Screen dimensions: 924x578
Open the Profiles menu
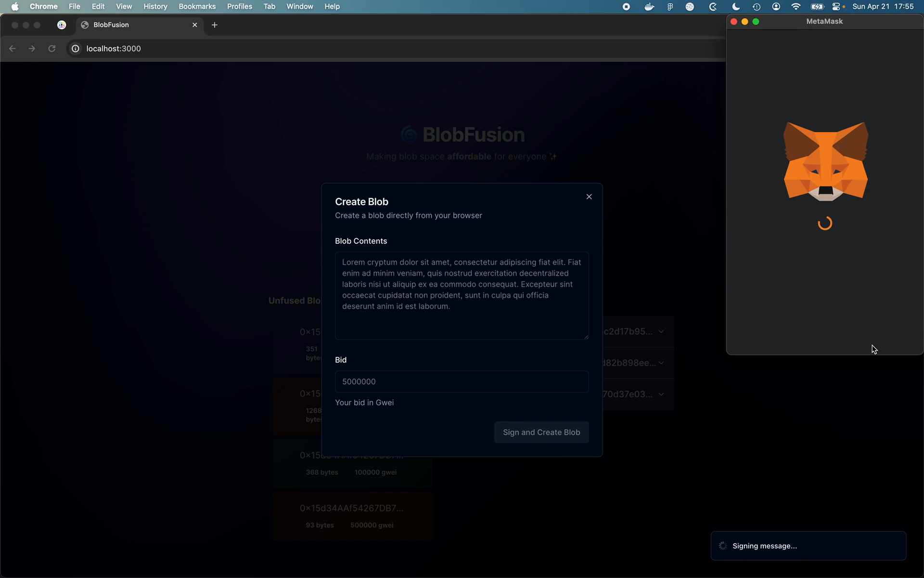[240, 6]
